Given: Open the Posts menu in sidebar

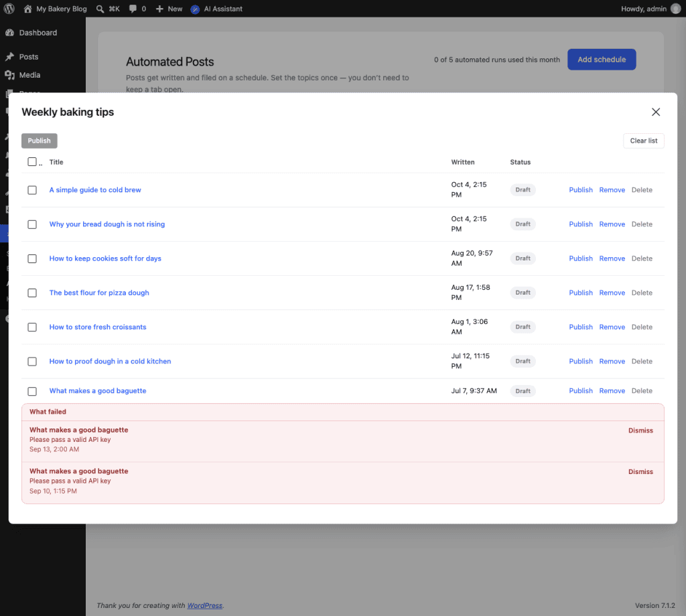Looking at the screenshot, I should pyautogui.click(x=28, y=57).
